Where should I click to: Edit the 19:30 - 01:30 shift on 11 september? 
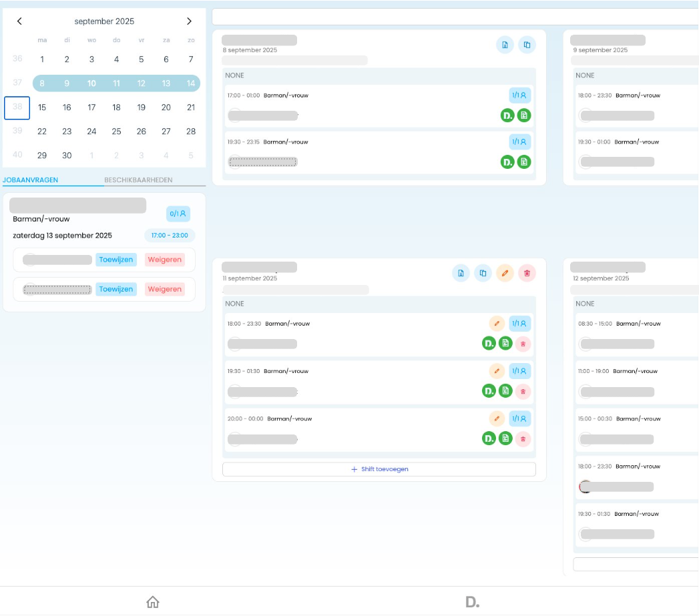497,371
